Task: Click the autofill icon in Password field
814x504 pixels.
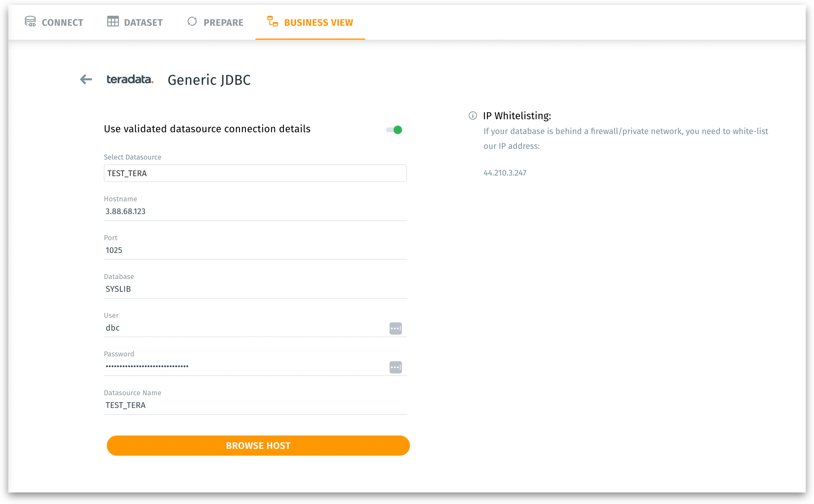Action: click(x=395, y=367)
